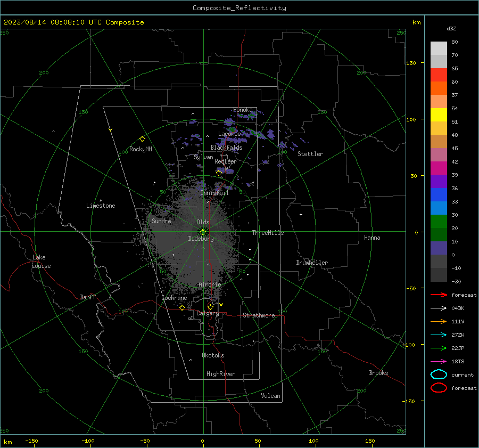
Task: Pick the green swatch between 30 and 20
Action: click(439, 222)
